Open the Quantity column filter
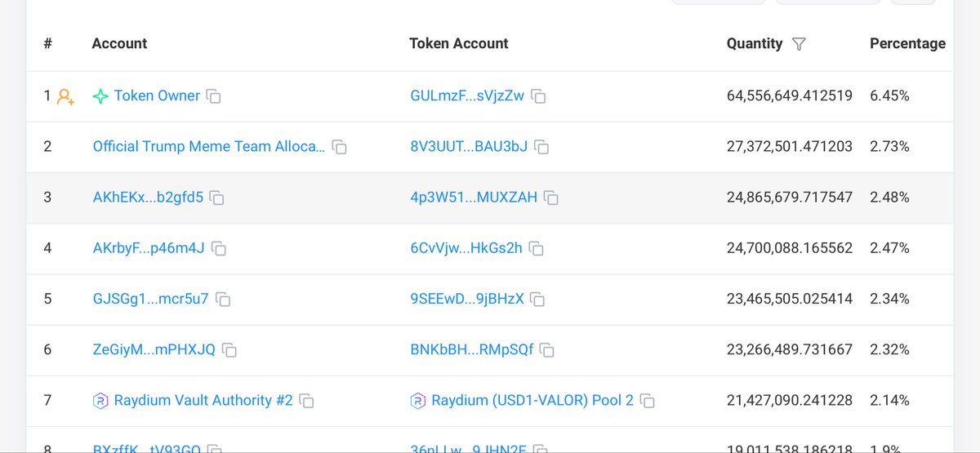The width and height of the screenshot is (980, 453). (800, 44)
